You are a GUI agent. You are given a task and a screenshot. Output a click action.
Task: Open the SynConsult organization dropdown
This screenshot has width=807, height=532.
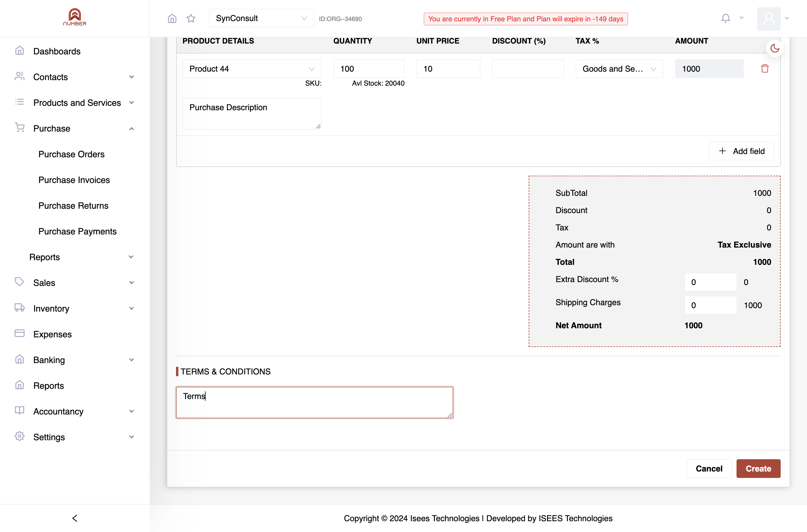261,18
